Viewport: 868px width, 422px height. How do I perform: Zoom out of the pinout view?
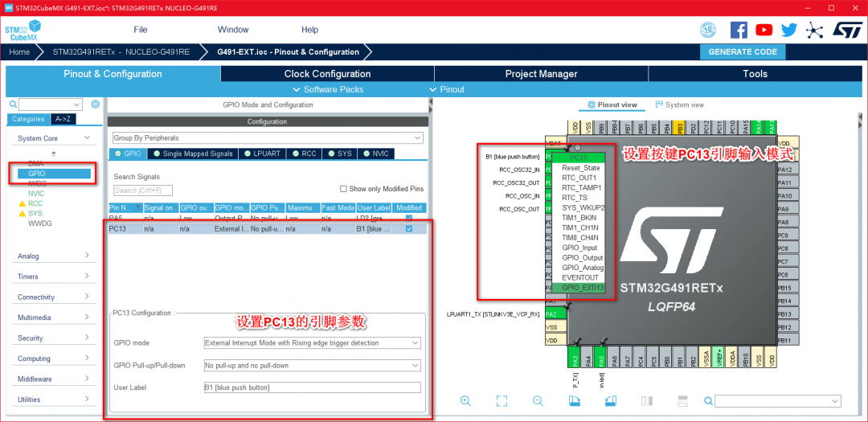point(538,400)
